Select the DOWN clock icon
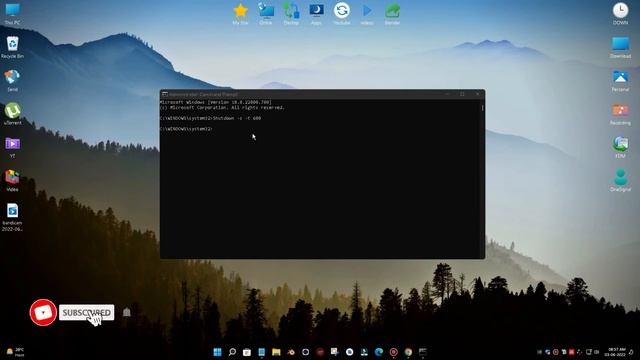 tap(620, 13)
